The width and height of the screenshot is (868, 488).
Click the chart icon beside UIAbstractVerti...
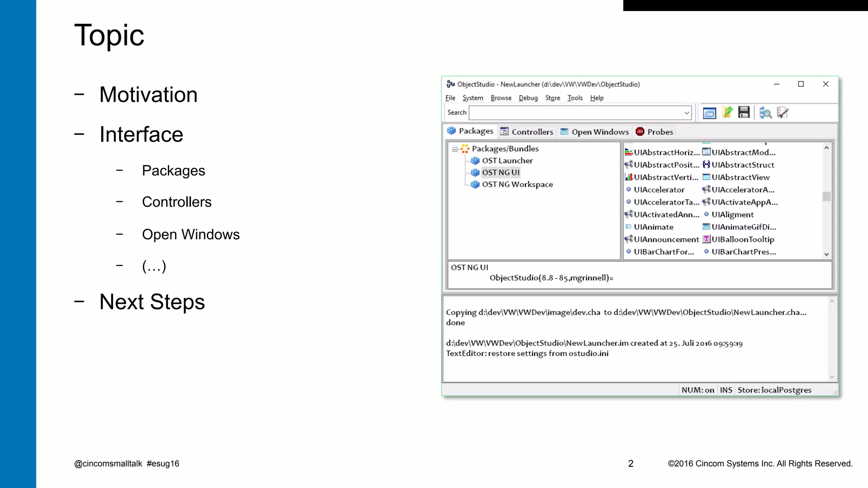pos(629,177)
